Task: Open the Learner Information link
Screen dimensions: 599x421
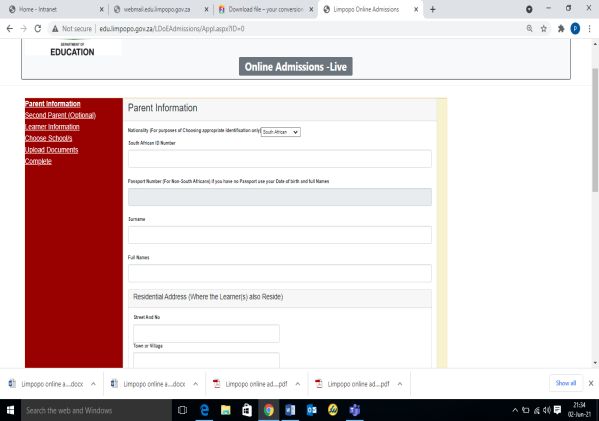Action: pos(52,127)
